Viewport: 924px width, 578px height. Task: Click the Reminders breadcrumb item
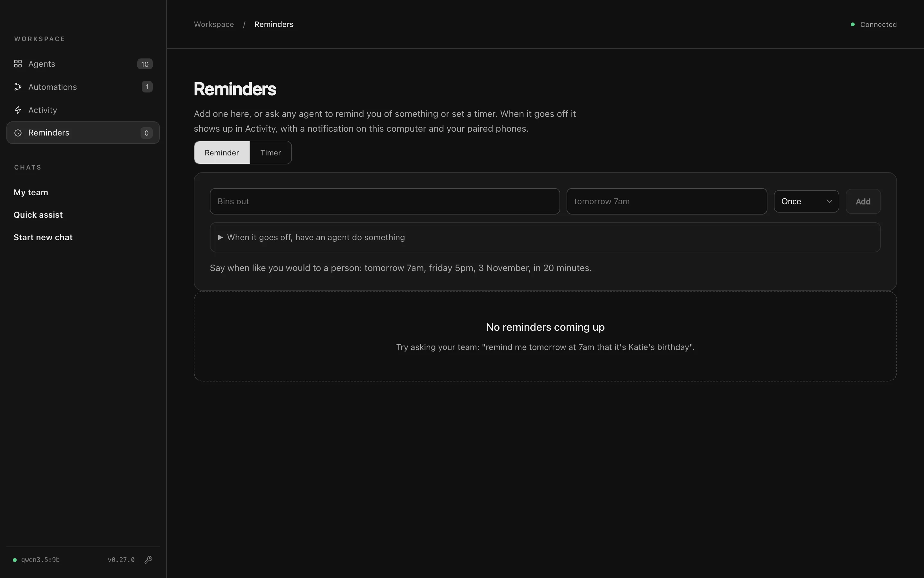click(274, 24)
